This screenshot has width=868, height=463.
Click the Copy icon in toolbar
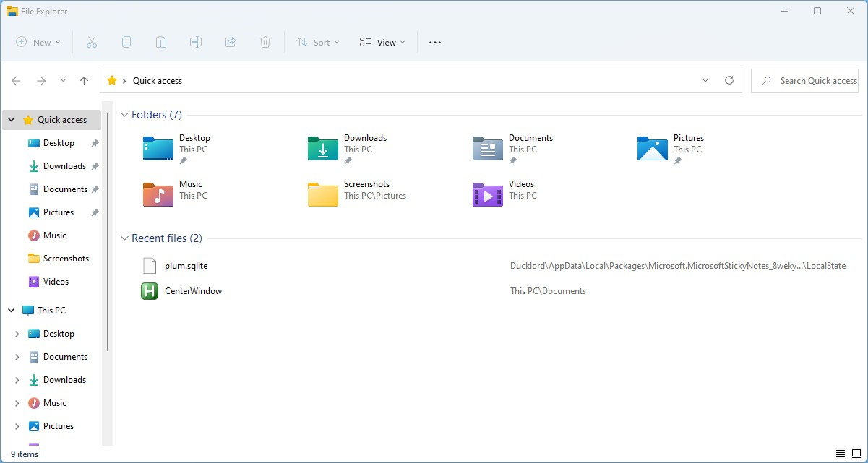126,43
